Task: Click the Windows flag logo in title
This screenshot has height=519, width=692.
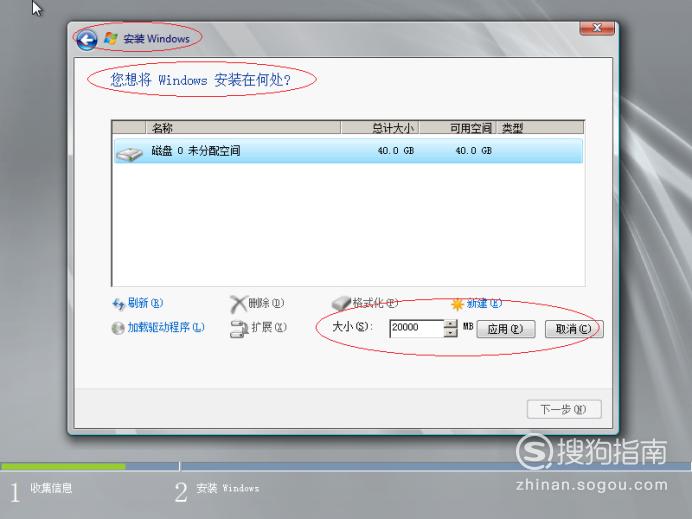Action: pos(110,38)
